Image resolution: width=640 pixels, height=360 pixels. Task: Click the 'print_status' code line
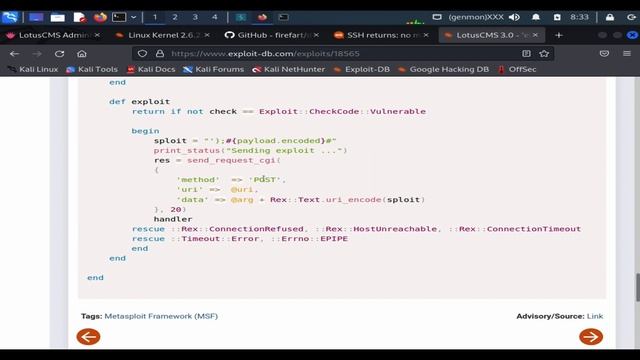pos(251,151)
